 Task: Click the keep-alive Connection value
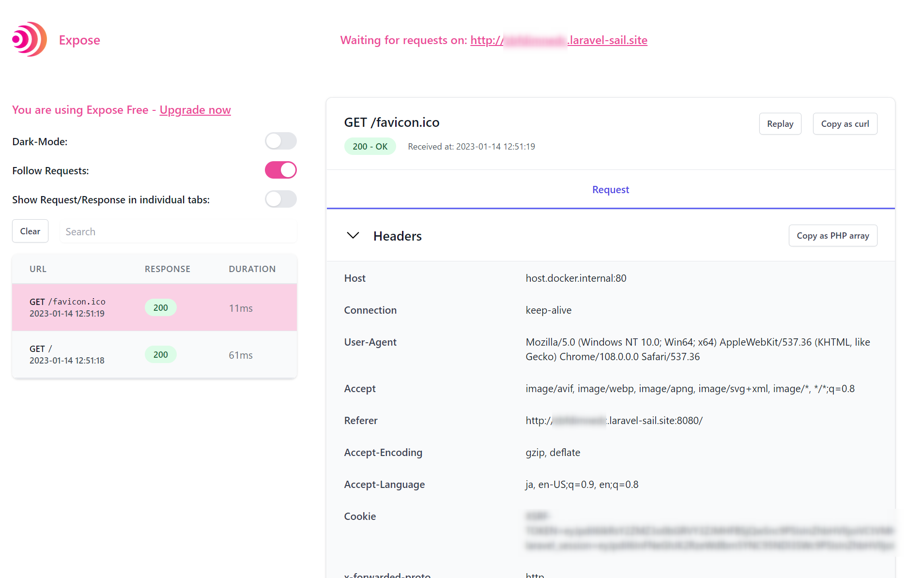click(548, 310)
